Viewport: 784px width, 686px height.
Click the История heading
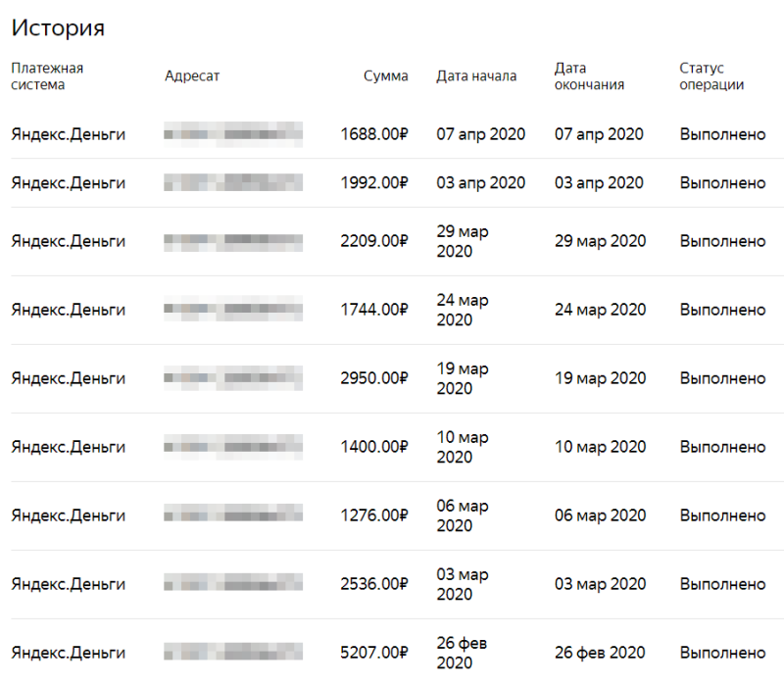point(58,27)
